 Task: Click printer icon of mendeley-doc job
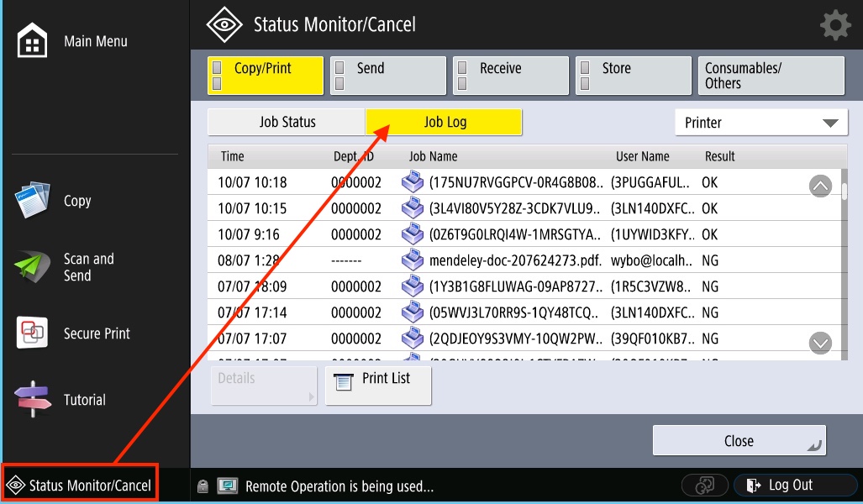tap(413, 260)
